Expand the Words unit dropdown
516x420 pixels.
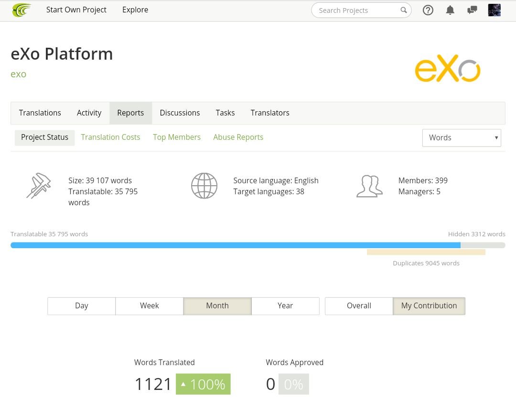pyautogui.click(x=462, y=138)
